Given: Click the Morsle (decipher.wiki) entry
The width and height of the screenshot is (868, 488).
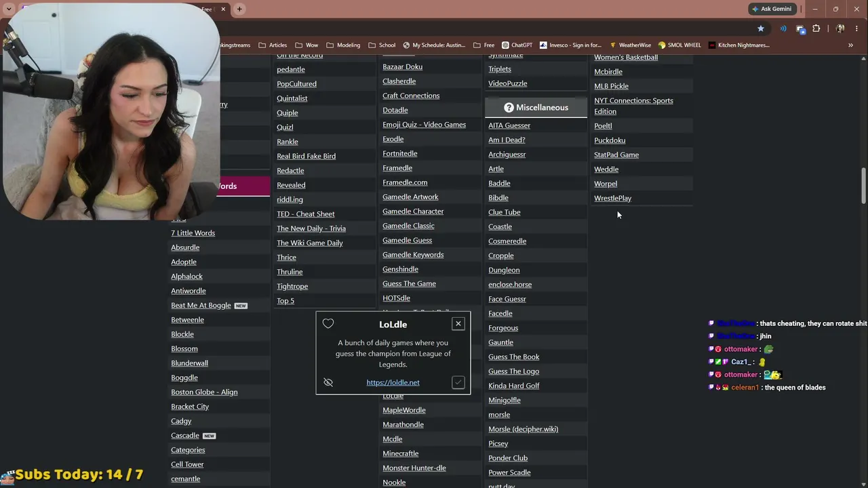Looking at the screenshot, I should 523,429.
